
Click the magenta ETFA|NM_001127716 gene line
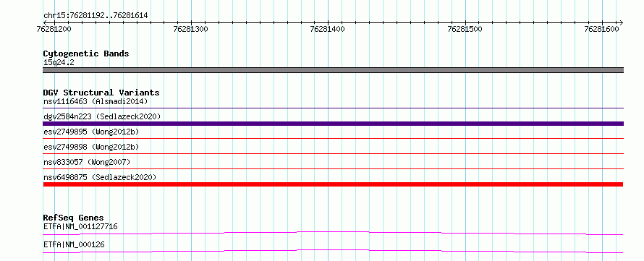tap(334, 233)
